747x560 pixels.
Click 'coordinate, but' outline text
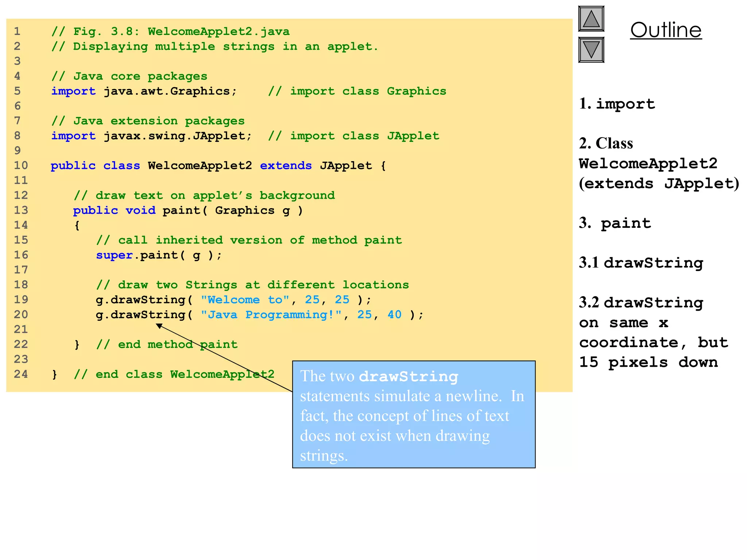653,342
